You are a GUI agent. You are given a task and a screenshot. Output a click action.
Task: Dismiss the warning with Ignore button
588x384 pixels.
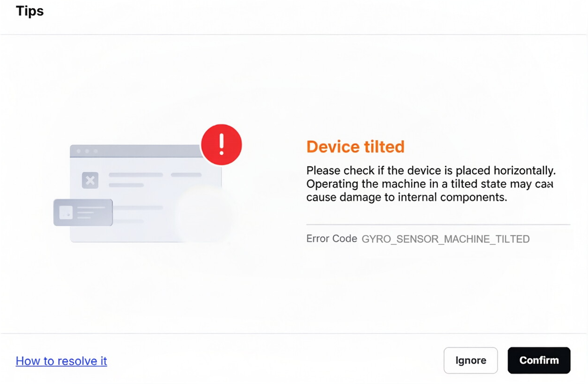point(470,360)
